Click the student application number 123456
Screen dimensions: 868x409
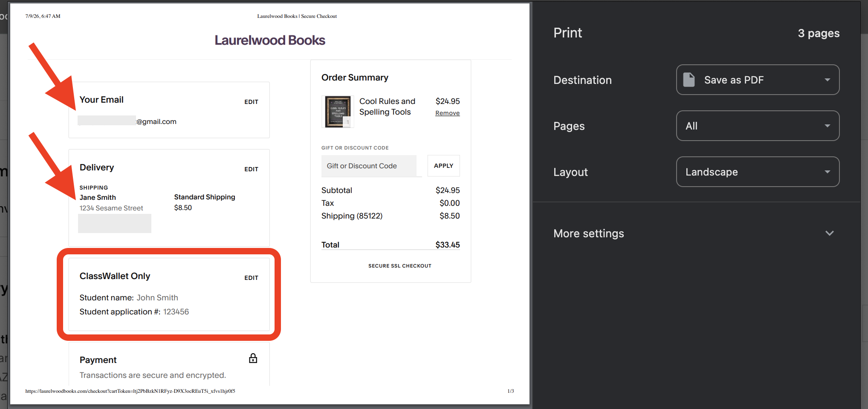click(x=176, y=311)
